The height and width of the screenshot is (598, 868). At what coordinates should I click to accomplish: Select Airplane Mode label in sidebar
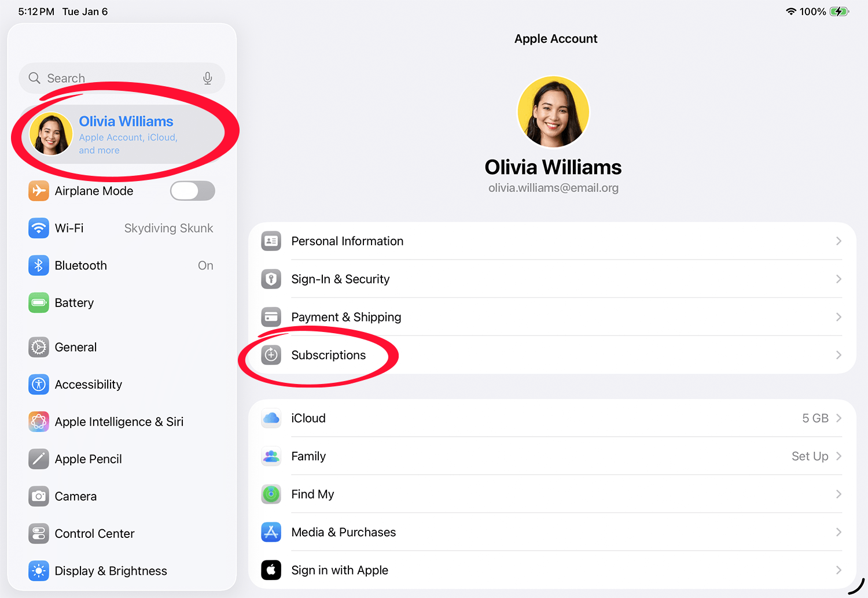pyautogui.click(x=94, y=191)
